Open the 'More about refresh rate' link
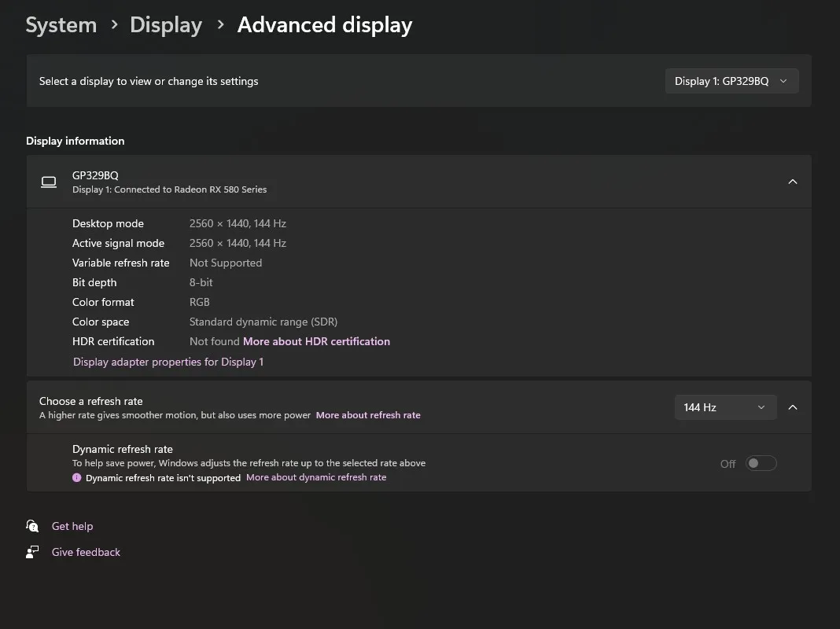Viewport: 840px width, 629px height. 368,415
